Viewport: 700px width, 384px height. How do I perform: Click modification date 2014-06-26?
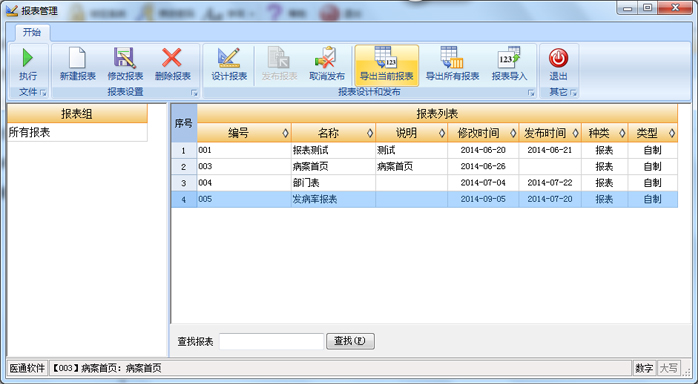click(483, 167)
